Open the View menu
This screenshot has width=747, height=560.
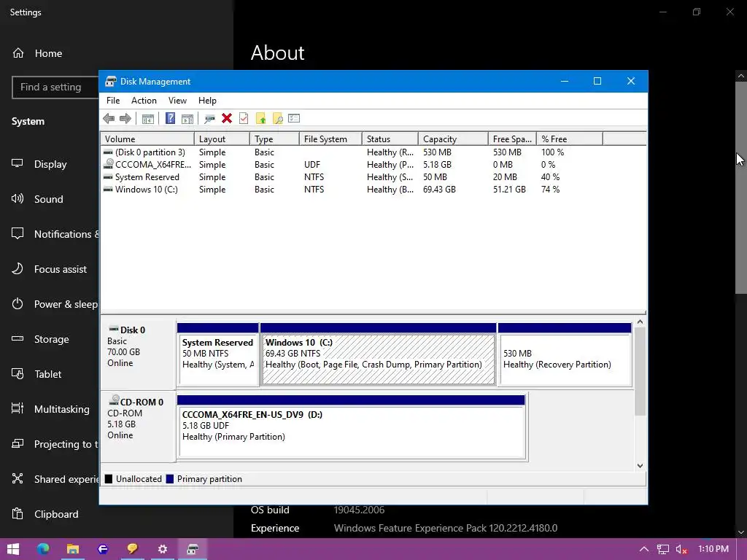[x=177, y=101]
